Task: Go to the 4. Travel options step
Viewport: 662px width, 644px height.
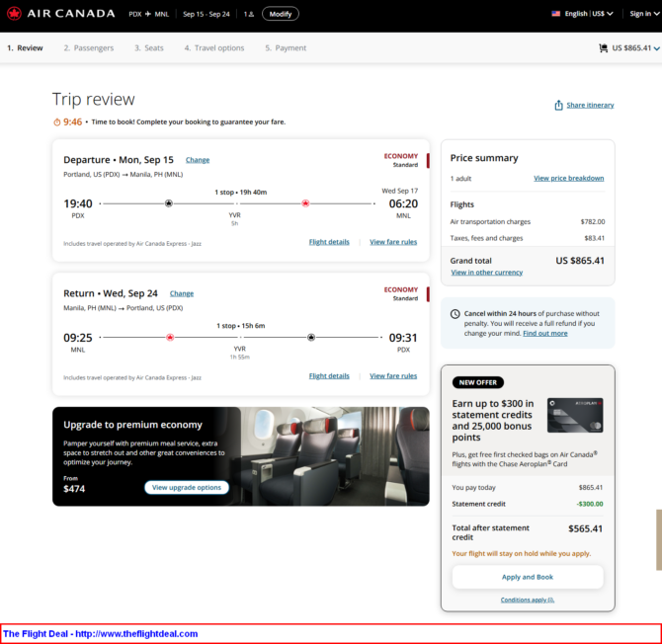Action: [214, 48]
